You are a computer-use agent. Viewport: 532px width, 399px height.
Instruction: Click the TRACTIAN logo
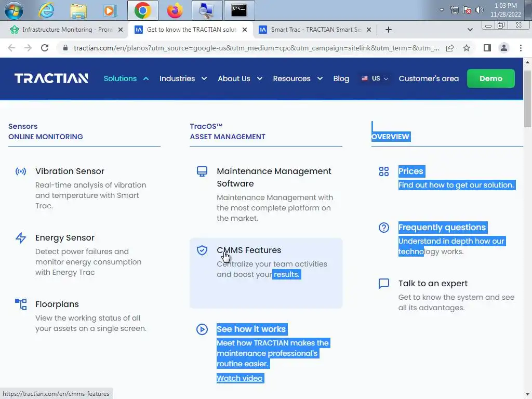(x=51, y=78)
